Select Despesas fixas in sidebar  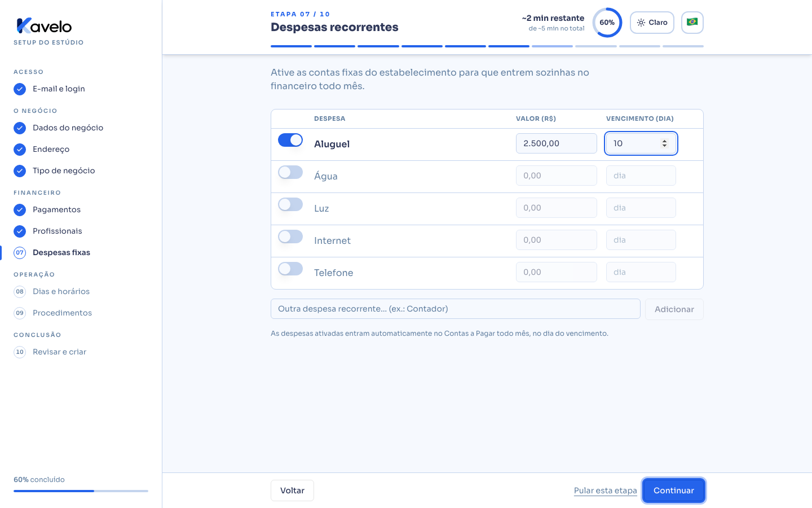click(61, 253)
